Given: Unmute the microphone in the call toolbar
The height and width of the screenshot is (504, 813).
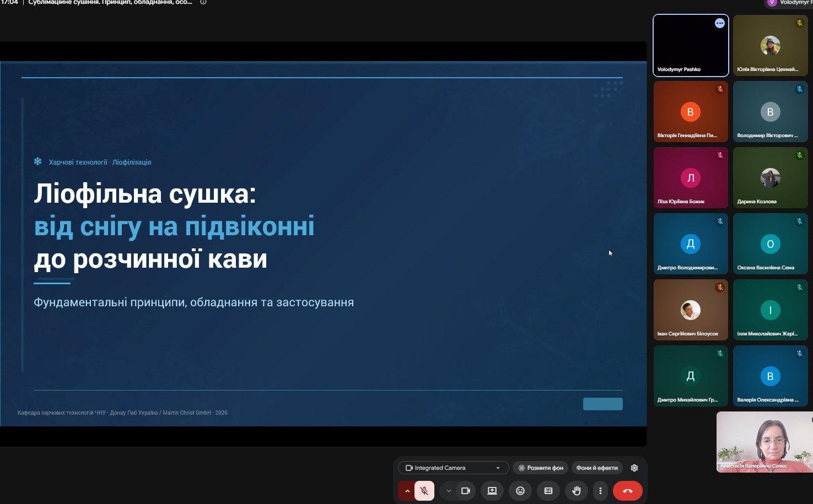Looking at the screenshot, I should pos(424,491).
